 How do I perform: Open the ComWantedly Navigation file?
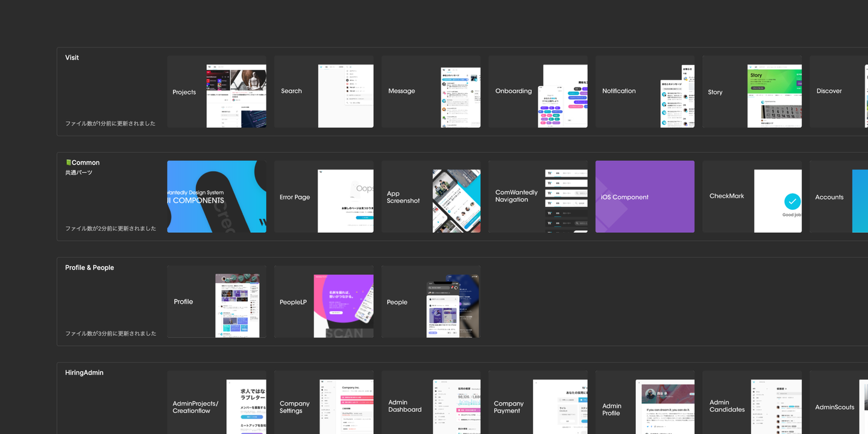click(x=538, y=197)
